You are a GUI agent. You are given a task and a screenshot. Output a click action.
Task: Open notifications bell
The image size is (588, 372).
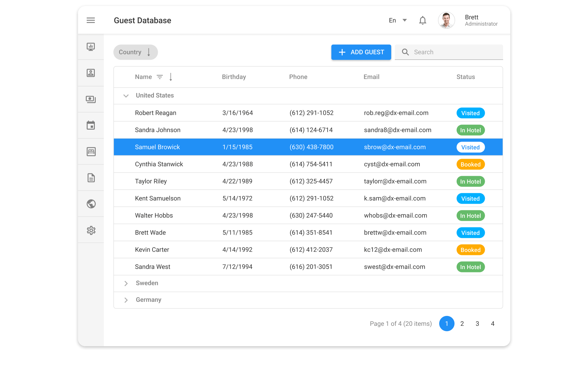point(423,20)
